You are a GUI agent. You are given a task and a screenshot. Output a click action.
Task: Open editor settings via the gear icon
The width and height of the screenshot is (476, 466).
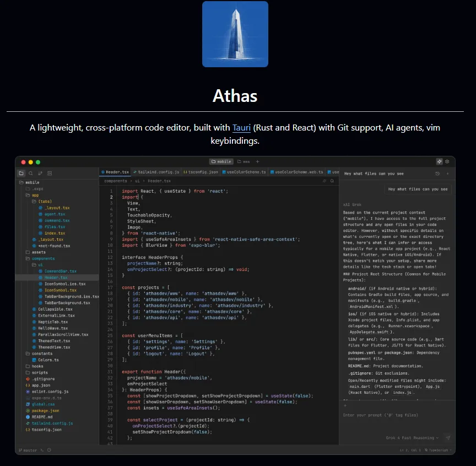click(x=447, y=162)
